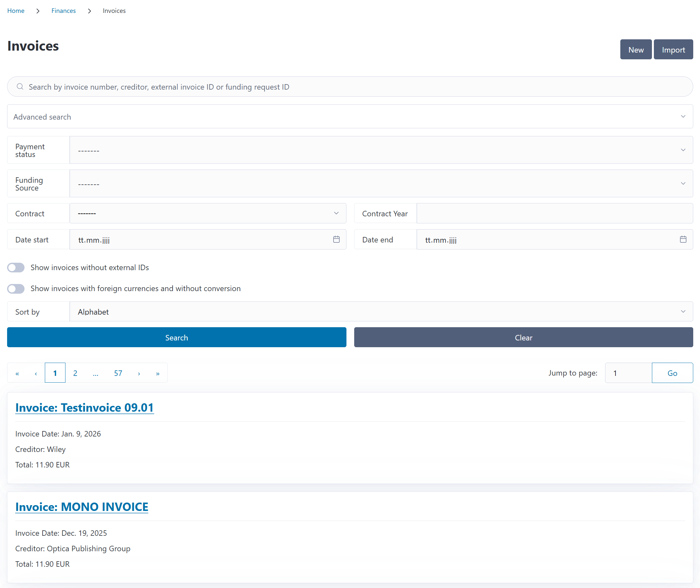Image resolution: width=700 pixels, height=588 pixels.
Task: Navigate to Finances breadcrumb
Action: click(x=63, y=11)
